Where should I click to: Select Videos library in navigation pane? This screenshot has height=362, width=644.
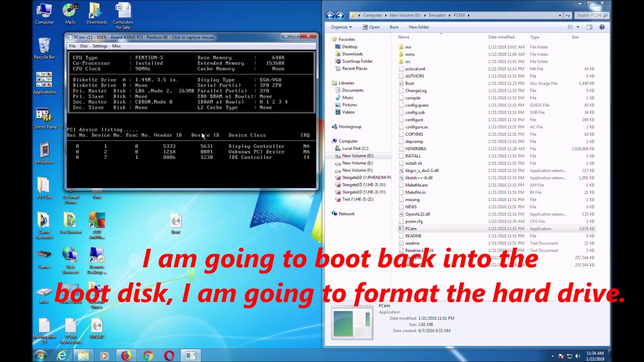(348, 112)
